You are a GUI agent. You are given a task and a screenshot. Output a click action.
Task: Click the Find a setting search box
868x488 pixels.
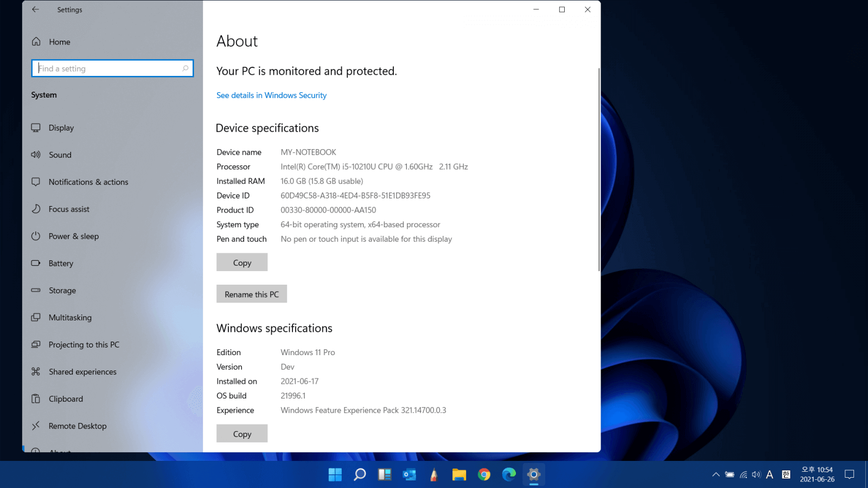click(112, 68)
